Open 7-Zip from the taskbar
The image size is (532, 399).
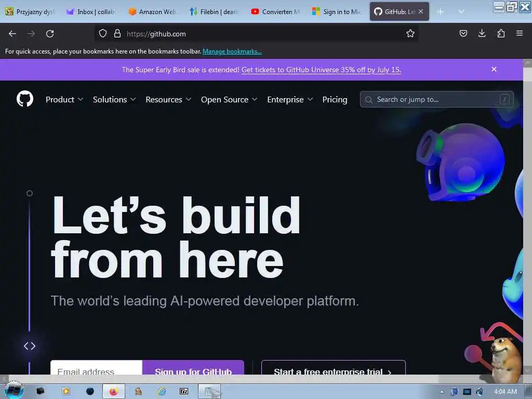(184, 392)
